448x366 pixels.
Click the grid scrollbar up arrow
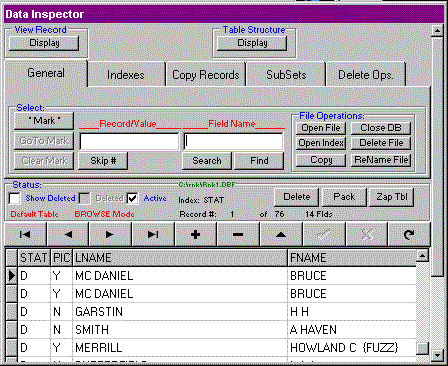pyautogui.click(x=422, y=256)
